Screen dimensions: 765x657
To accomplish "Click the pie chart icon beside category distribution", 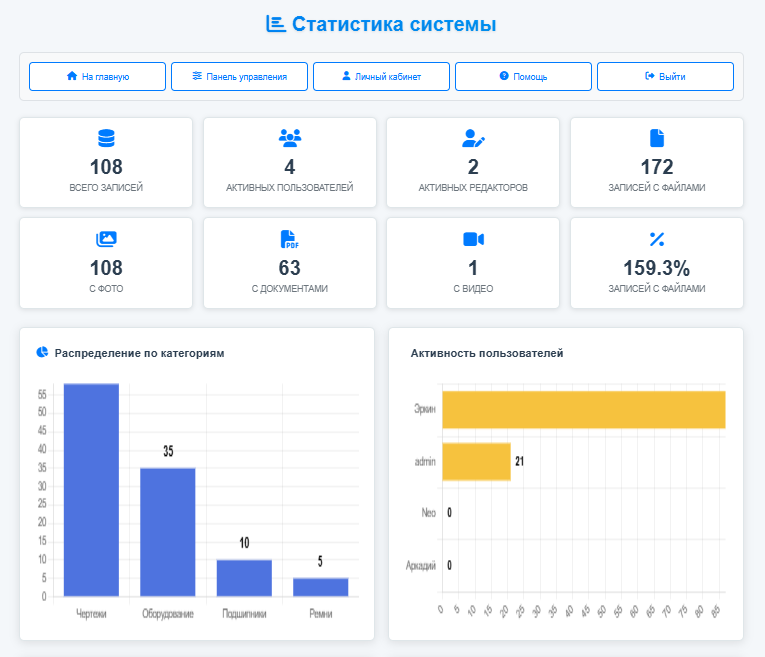I will 43,352.
